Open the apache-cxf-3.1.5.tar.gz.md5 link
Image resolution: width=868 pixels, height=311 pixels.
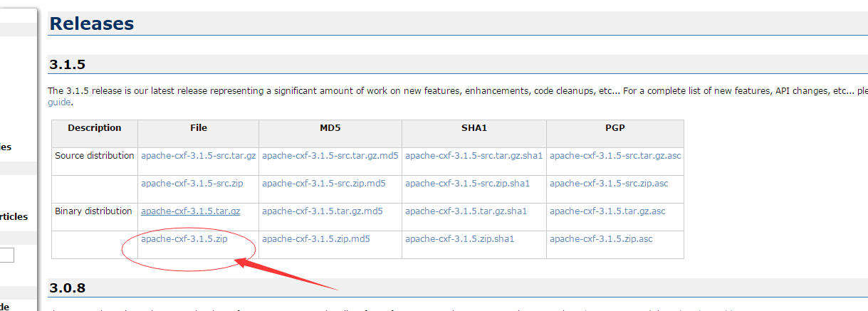point(323,211)
